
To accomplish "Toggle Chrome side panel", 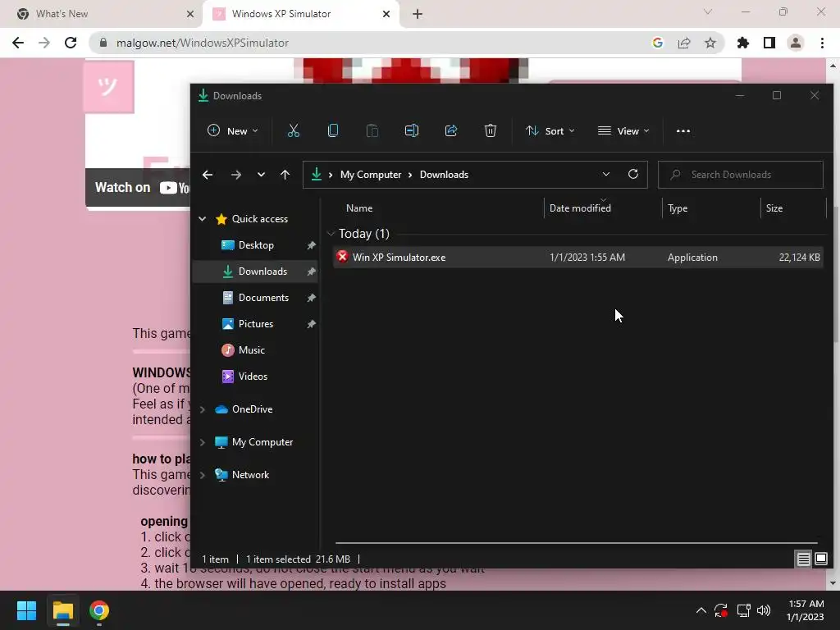I will (769, 43).
